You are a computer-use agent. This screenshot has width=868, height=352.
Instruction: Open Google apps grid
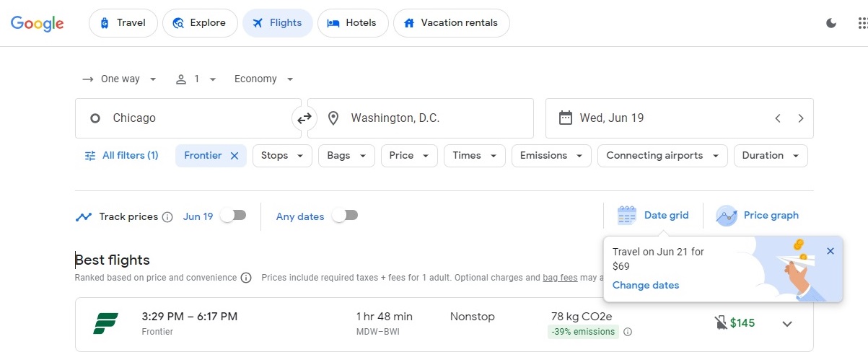coord(862,23)
